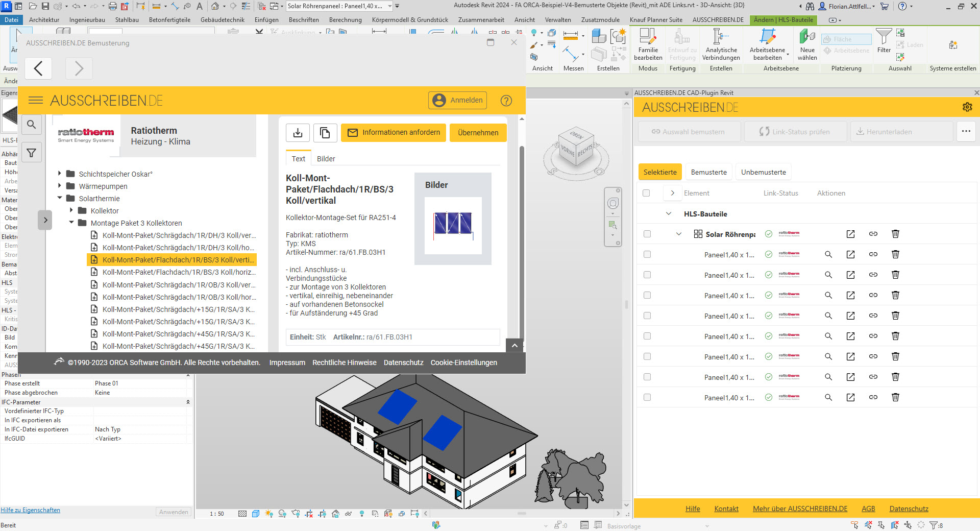
Task: Open the AUSSCHREIBEN.DE hamburger menu
Action: pyautogui.click(x=36, y=100)
